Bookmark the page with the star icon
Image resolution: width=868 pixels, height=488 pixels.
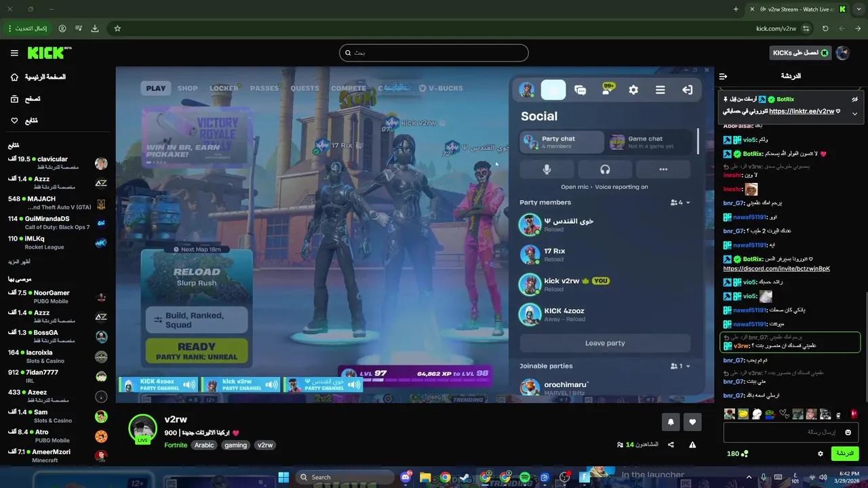[x=117, y=28]
